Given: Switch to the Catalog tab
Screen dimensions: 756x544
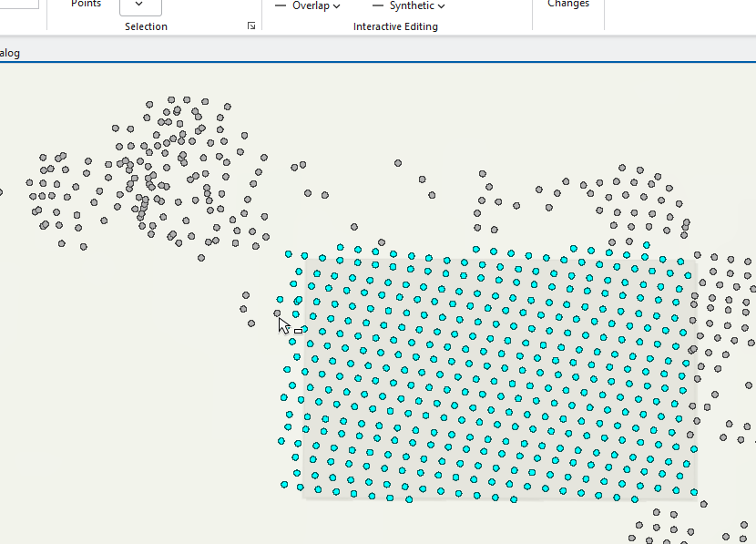Looking at the screenshot, I should click(9, 53).
